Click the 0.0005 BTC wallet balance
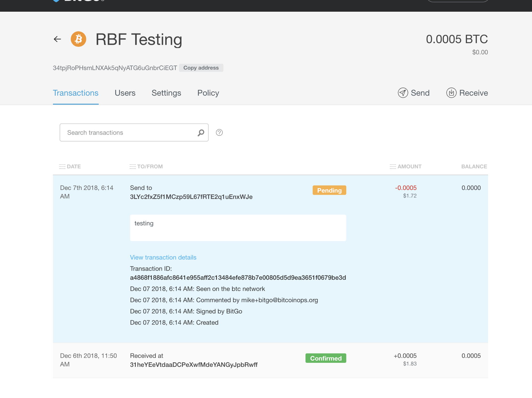Viewport: 532px width, 398px height. click(457, 39)
